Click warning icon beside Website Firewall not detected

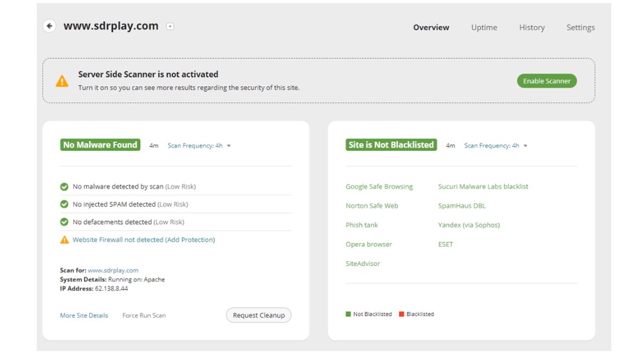tap(64, 240)
